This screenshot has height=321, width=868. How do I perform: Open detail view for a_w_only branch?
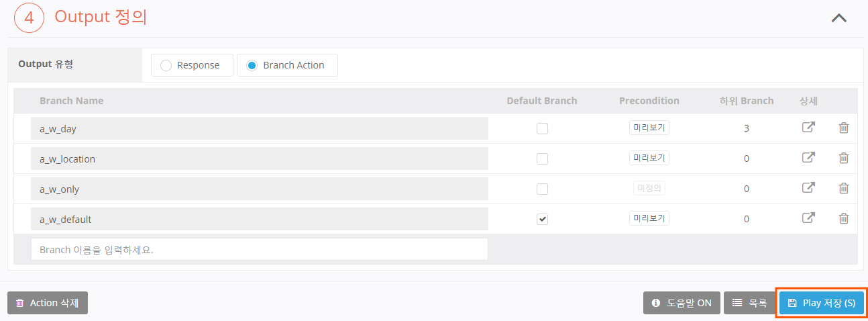[x=809, y=188]
